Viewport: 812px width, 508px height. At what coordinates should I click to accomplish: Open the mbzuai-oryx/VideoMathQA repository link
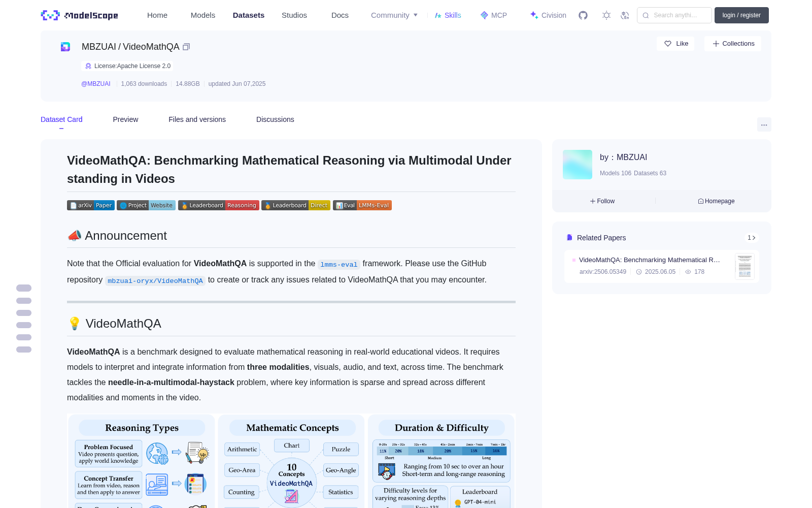click(x=155, y=280)
